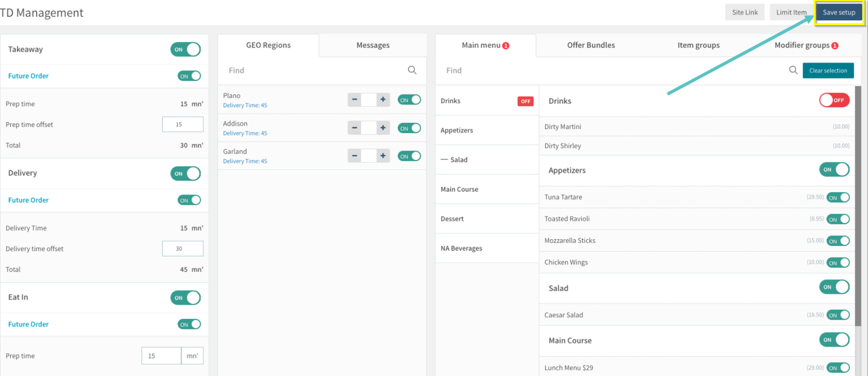The image size is (868, 376).
Task: Click the Main menu search magnifier icon
Action: tap(793, 70)
